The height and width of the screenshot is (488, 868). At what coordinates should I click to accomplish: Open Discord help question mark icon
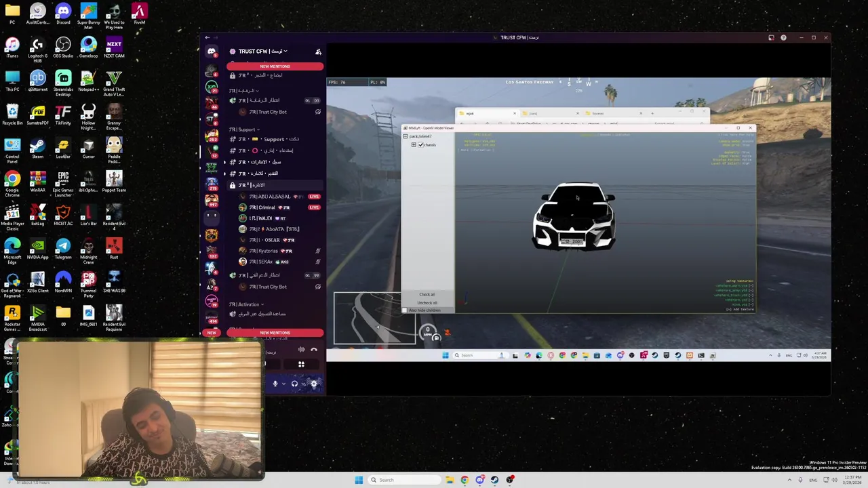(783, 38)
